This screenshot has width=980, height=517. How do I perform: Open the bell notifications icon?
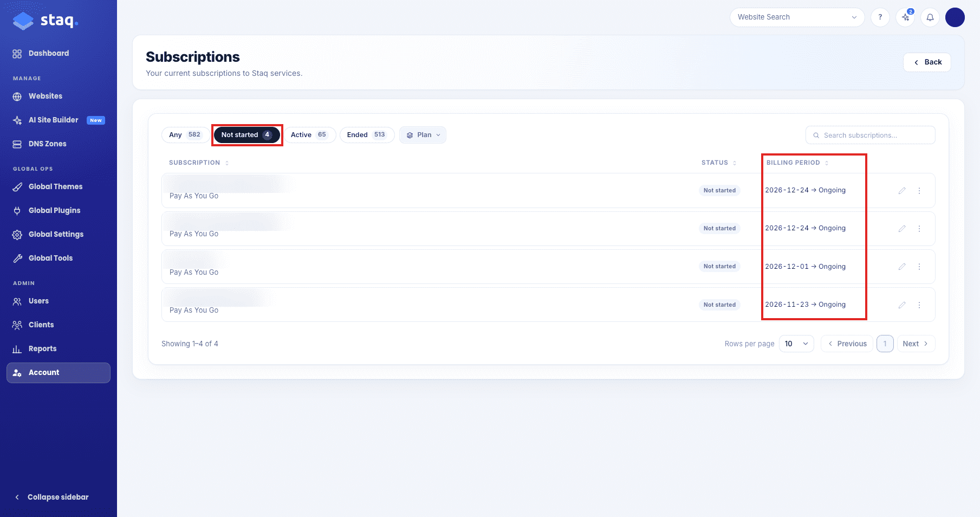930,17
